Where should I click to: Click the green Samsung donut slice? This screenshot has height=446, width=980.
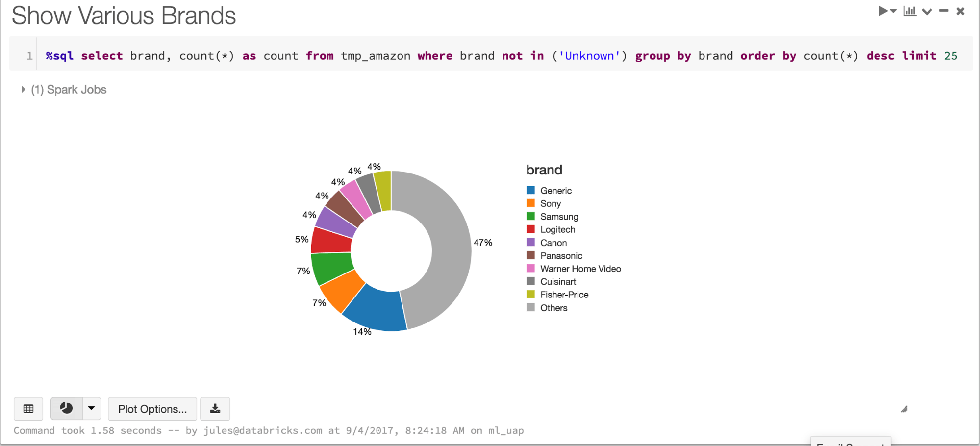tap(331, 267)
